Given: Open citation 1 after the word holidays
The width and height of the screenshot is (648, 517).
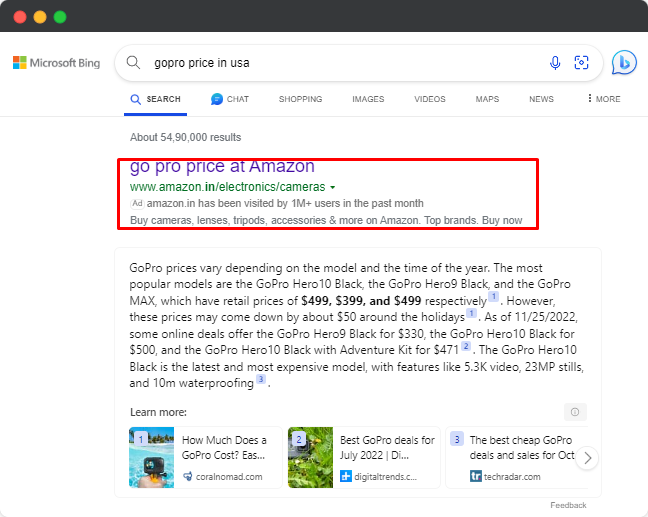Looking at the screenshot, I should (x=472, y=313).
